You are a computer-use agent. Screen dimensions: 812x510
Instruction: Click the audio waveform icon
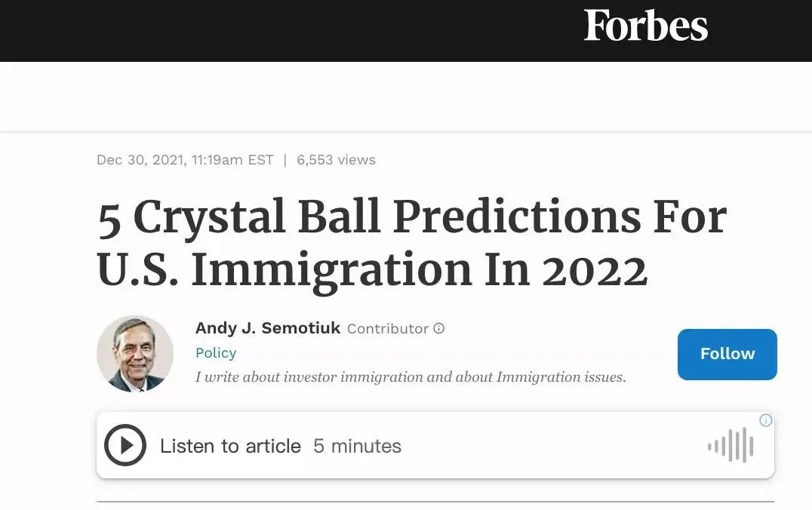click(730, 445)
